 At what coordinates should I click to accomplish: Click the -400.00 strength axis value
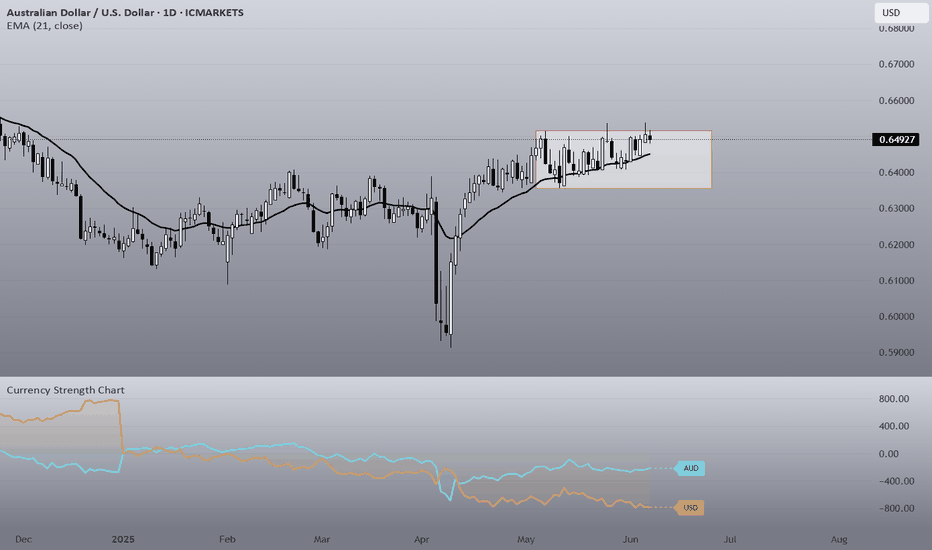894,481
